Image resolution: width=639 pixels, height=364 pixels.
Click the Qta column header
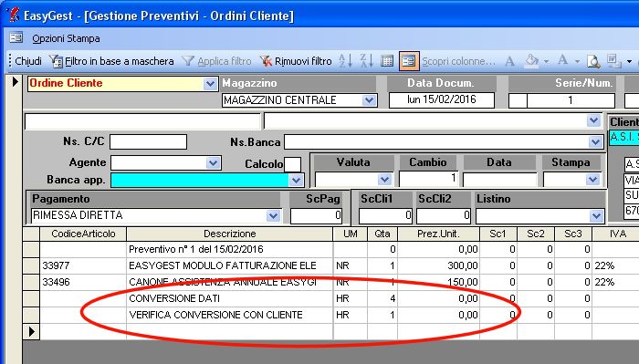coord(382,234)
